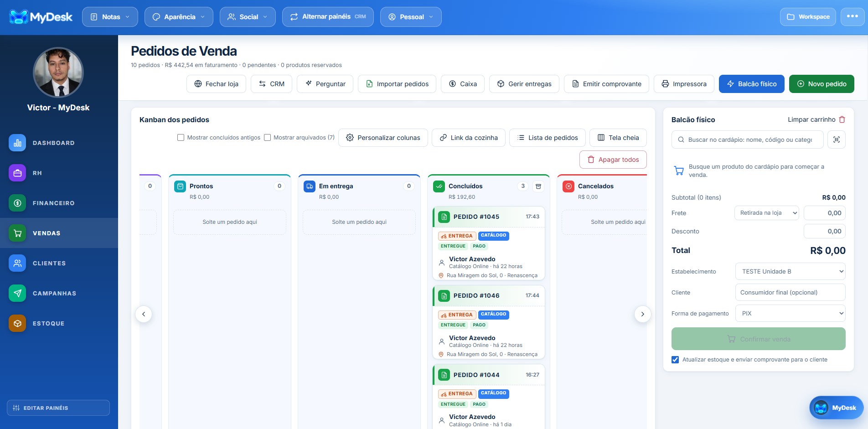This screenshot has width=868, height=429.
Task: Click the Perguntar button
Action: (325, 84)
